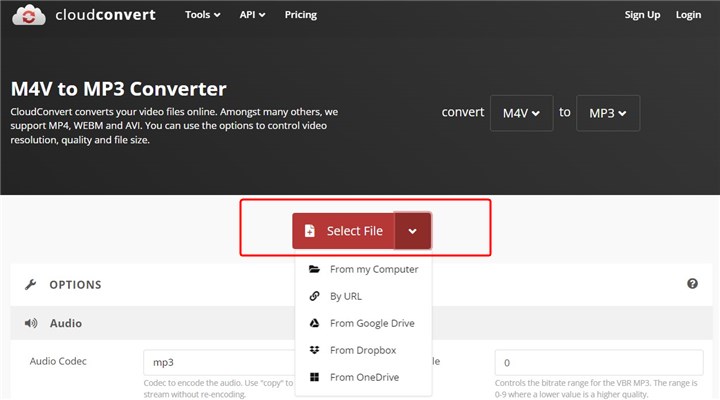Select the OneDrive icon in the dropdown
The height and width of the screenshot is (400, 720).
click(314, 377)
